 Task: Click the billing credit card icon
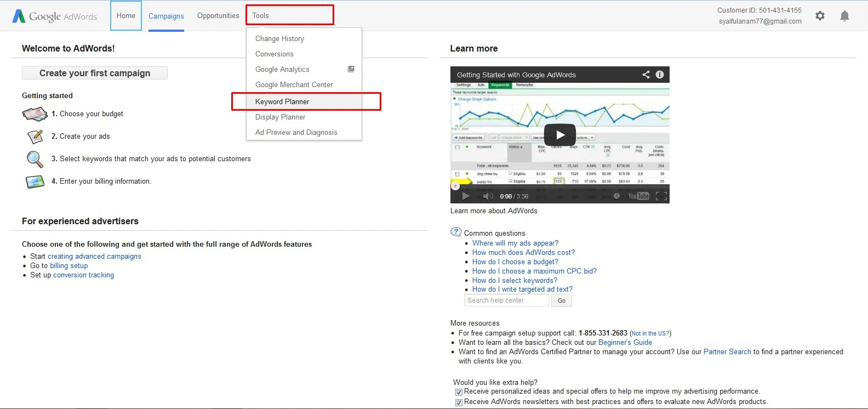(x=35, y=181)
